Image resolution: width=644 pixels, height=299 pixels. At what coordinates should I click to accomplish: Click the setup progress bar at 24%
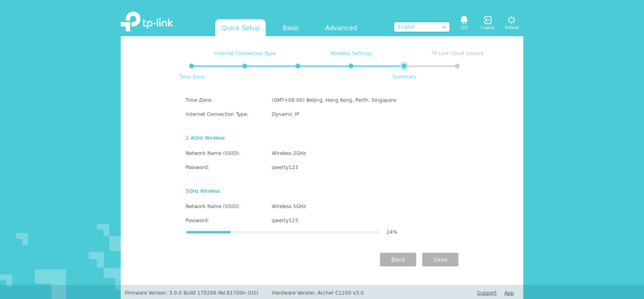coord(282,232)
